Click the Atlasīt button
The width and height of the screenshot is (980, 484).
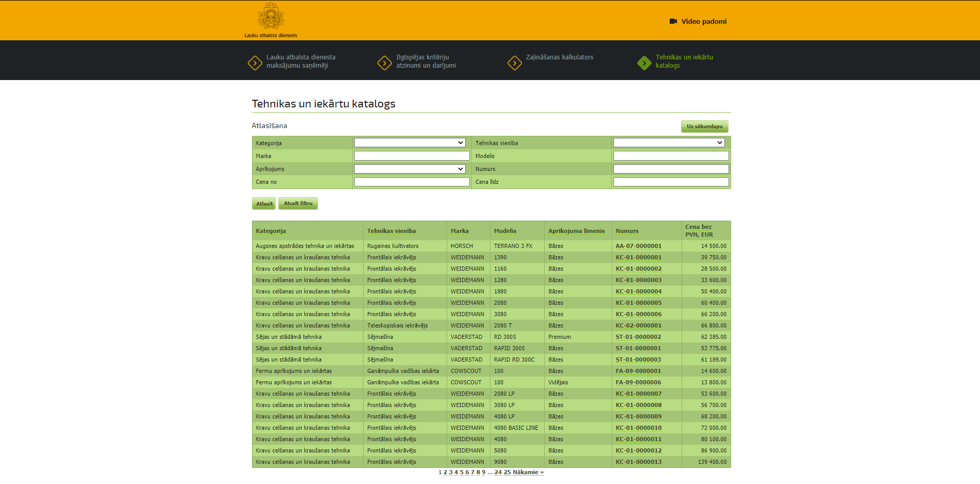(264, 204)
